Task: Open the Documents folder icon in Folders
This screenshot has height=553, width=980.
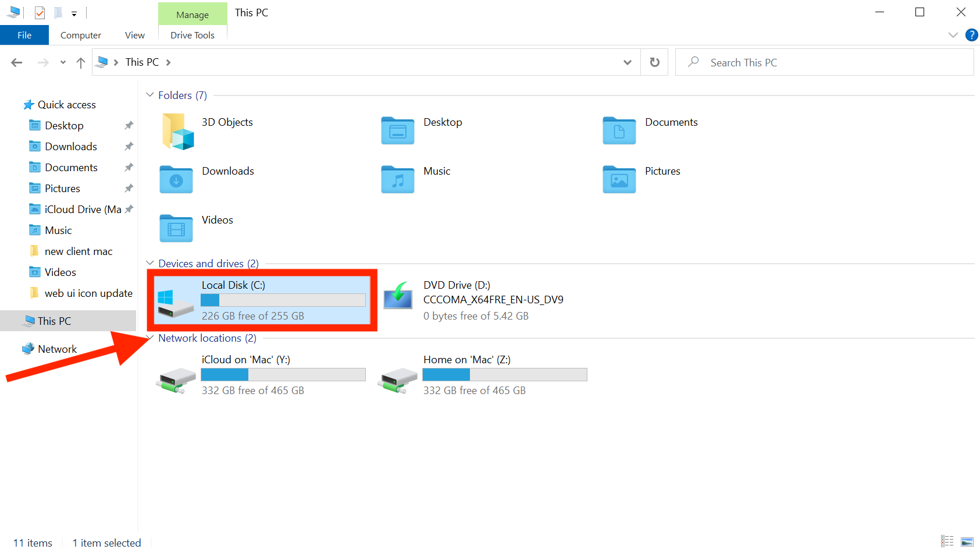Action: click(x=619, y=130)
